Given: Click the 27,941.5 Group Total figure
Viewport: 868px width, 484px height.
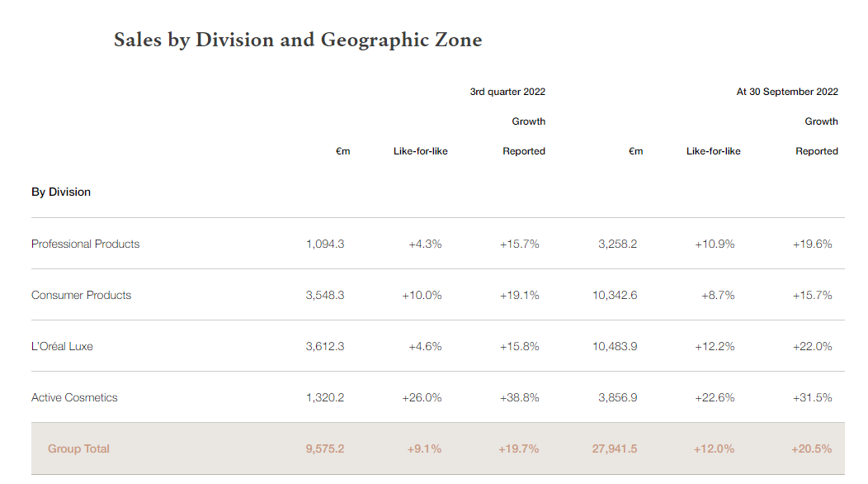Looking at the screenshot, I should (x=615, y=448).
